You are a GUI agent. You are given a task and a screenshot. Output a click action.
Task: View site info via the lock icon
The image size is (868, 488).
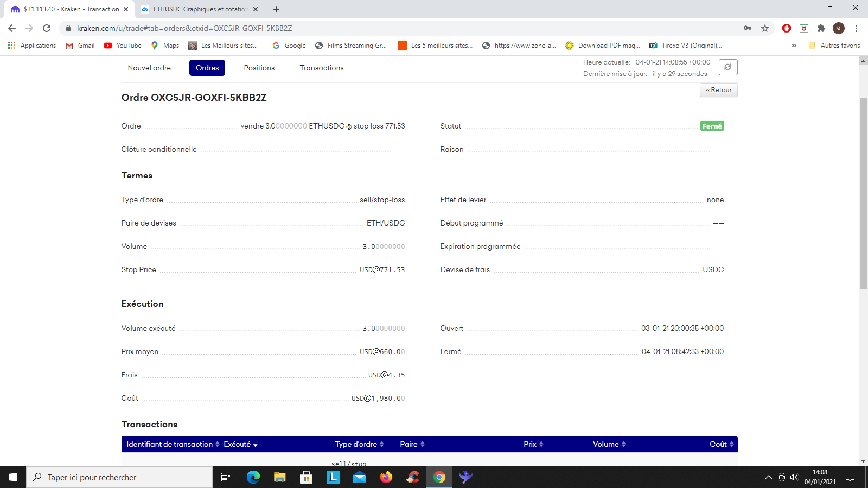click(x=68, y=28)
